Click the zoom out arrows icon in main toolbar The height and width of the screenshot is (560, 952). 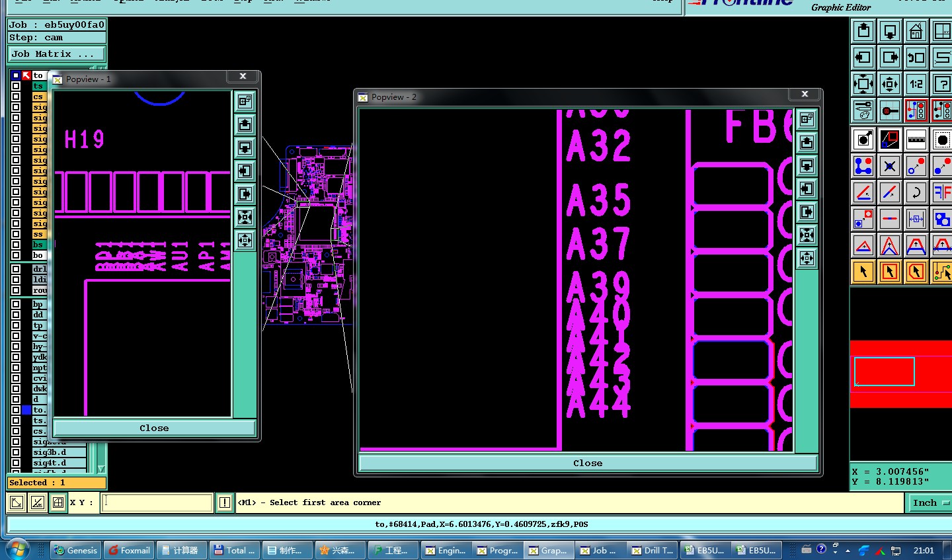click(890, 84)
